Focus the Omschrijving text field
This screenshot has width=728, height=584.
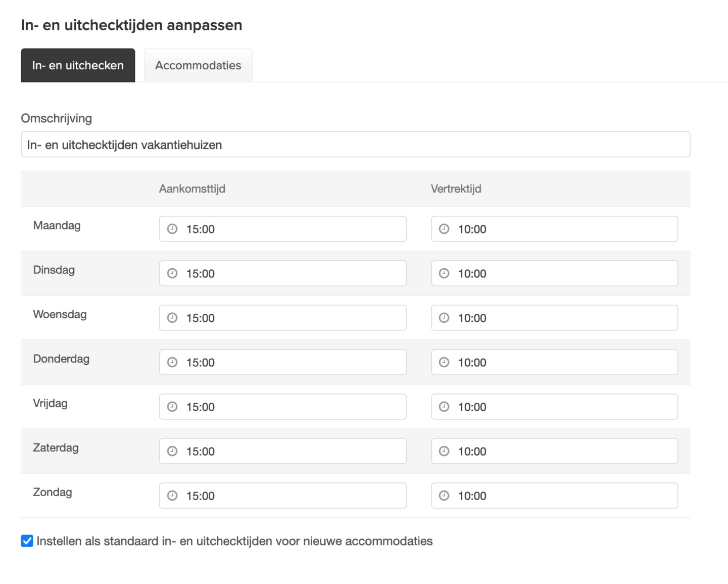tap(355, 144)
